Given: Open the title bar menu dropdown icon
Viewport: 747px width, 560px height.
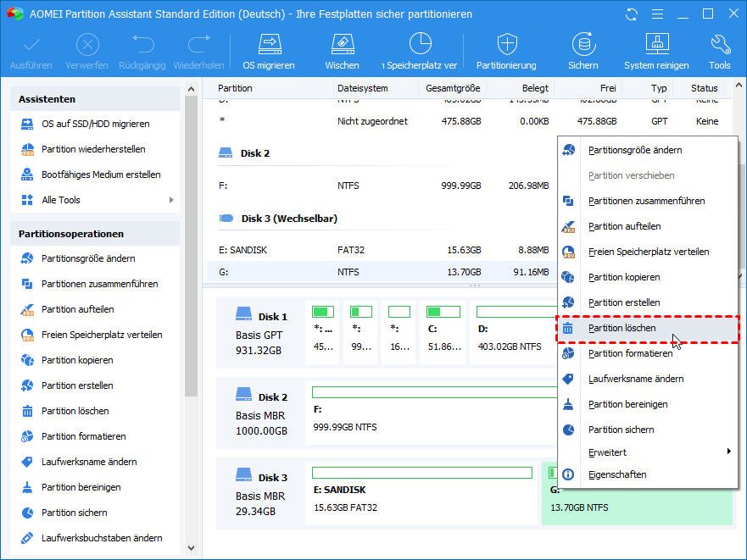Looking at the screenshot, I should (656, 14).
